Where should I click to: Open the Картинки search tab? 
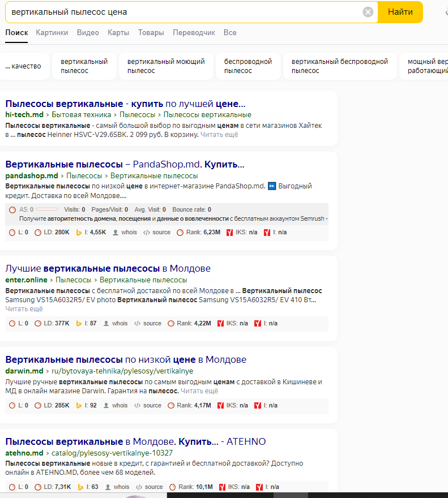[x=52, y=33]
